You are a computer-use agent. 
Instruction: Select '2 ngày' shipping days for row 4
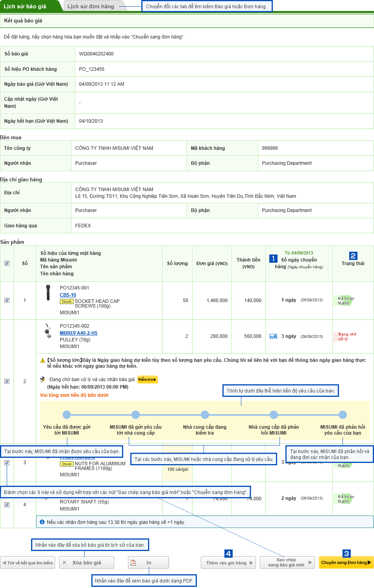[x=289, y=498]
